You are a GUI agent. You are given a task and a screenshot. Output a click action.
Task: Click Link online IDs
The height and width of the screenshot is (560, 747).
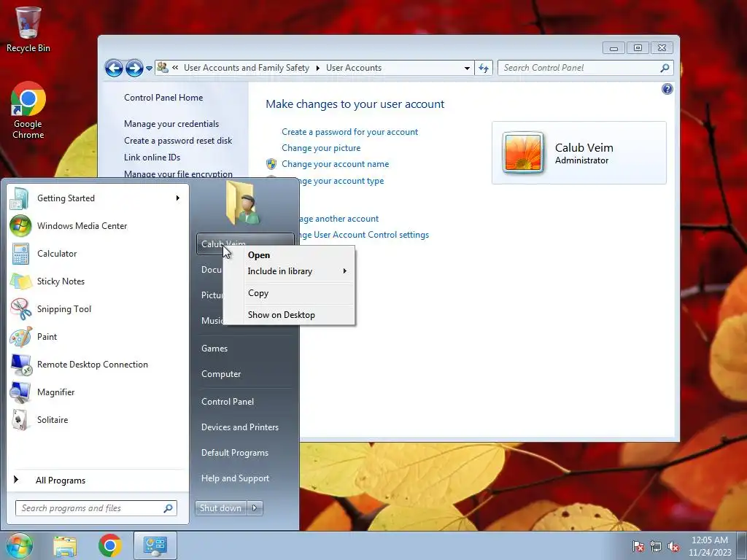(x=152, y=157)
